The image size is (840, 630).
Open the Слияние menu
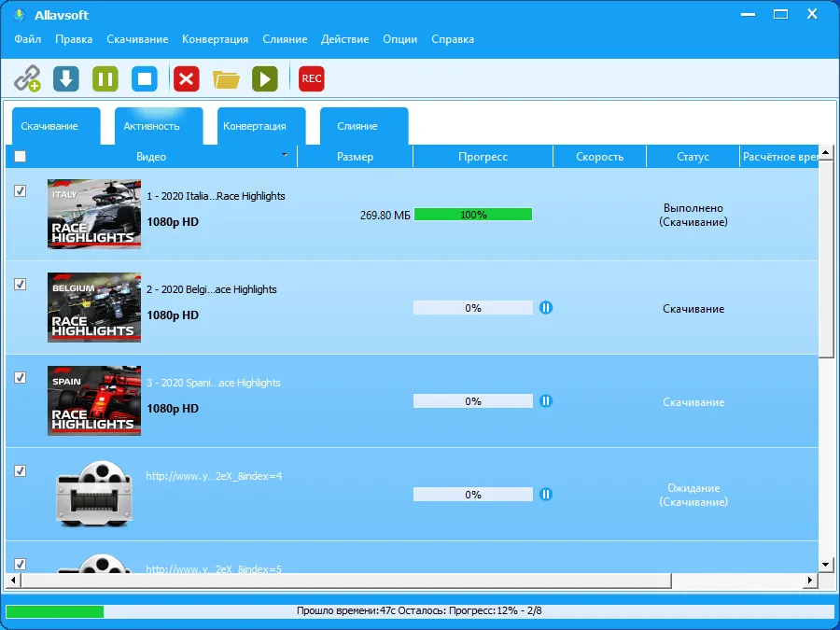[x=285, y=39]
